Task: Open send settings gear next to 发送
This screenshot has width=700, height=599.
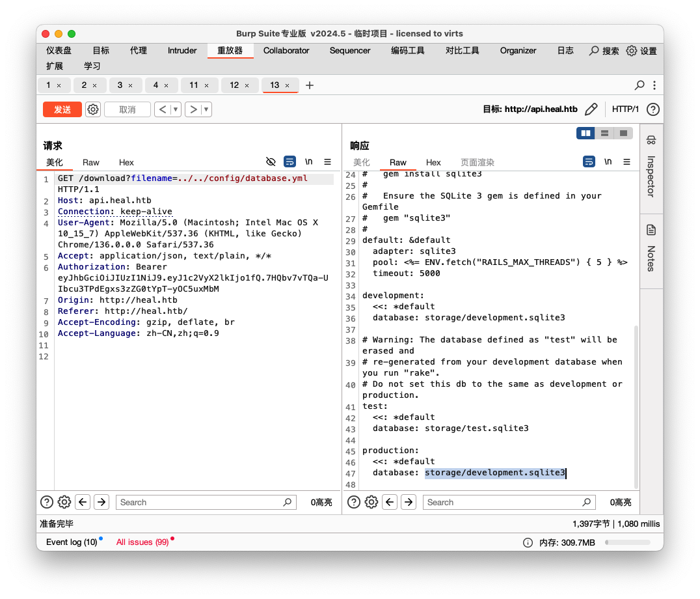Action: (93, 109)
